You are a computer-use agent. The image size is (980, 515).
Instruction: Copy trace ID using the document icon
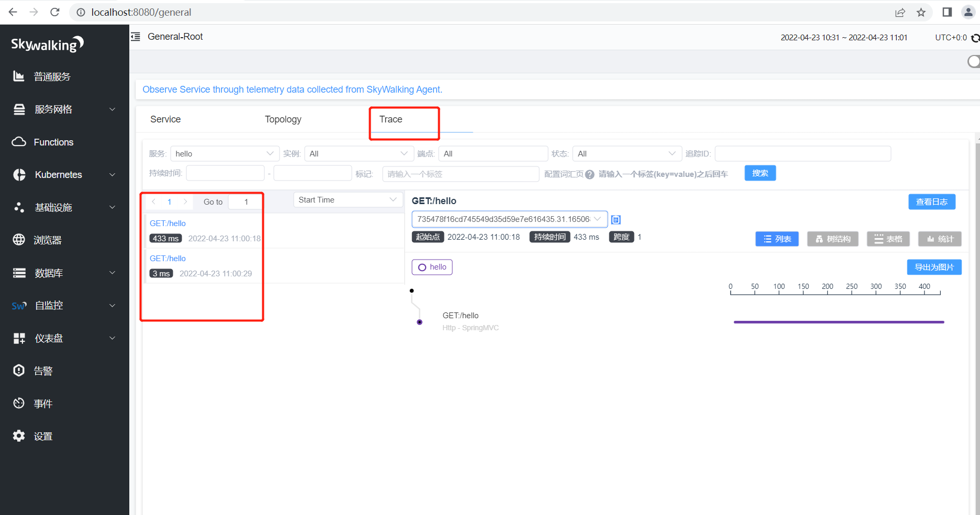click(x=616, y=219)
